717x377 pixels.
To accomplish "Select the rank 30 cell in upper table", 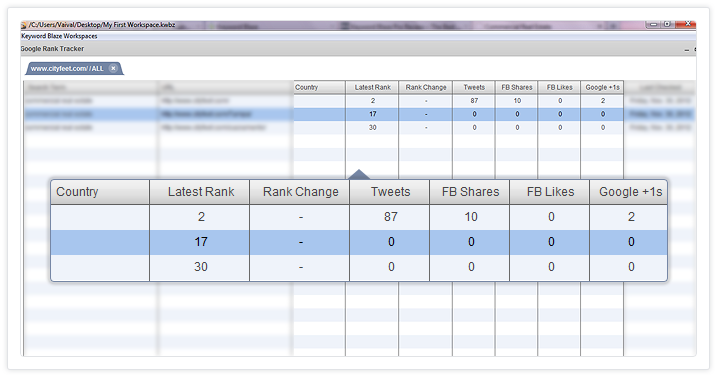I will point(372,128).
